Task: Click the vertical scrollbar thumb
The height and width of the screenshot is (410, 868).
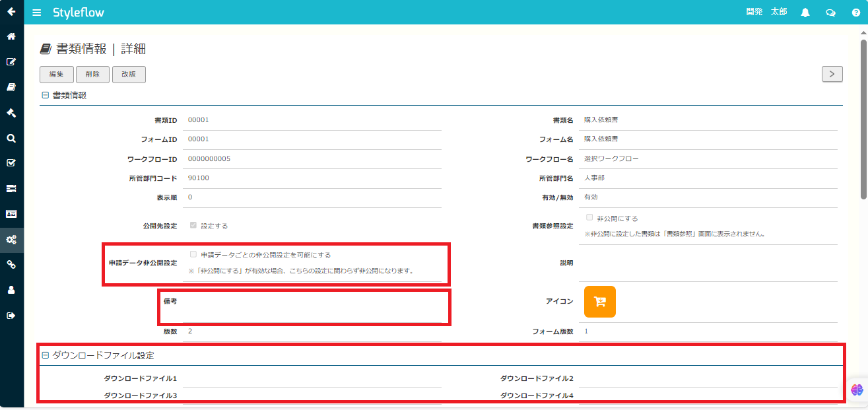Action: pos(863,119)
